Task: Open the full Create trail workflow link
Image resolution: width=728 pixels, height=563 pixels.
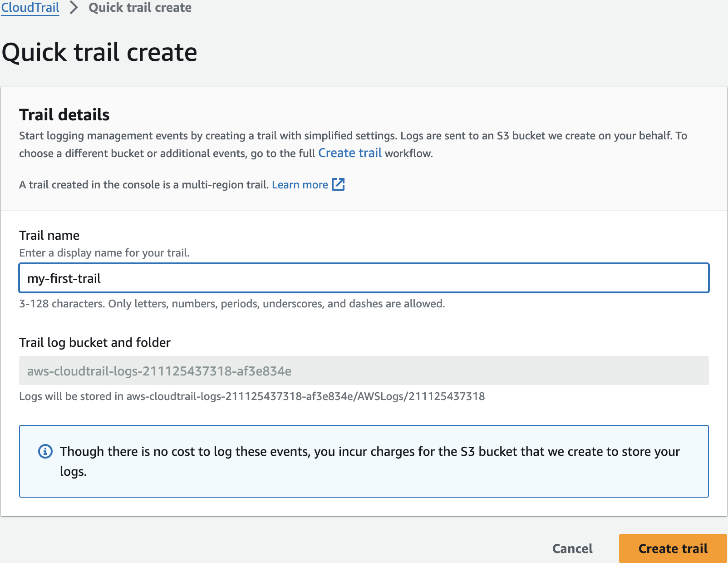Action: 350,153
